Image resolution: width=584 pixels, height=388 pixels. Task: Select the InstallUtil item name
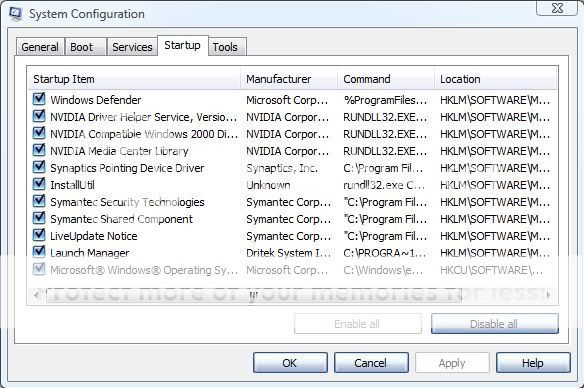pos(72,185)
